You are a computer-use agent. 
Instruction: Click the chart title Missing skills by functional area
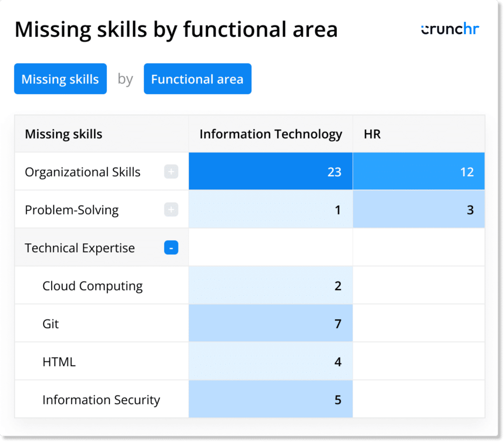coord(176,29)
